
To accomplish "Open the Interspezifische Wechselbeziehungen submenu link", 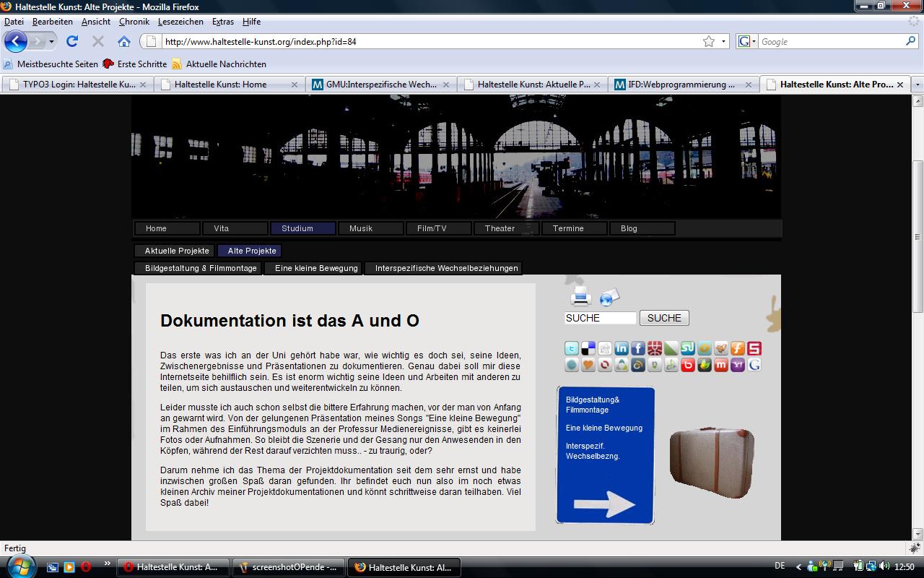I will click(x=446, y=268).
